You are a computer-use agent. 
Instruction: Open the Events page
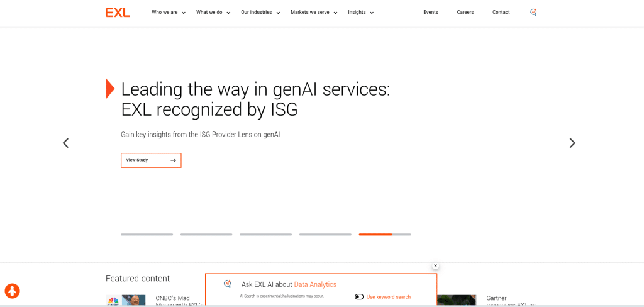[x=430, y=13]
